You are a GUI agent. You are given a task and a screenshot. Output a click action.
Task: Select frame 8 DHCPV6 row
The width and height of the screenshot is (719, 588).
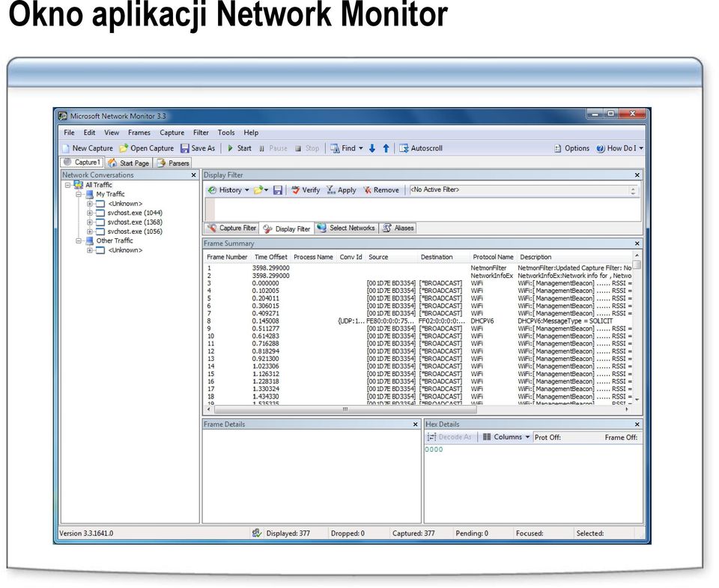[x=418, y=321]
